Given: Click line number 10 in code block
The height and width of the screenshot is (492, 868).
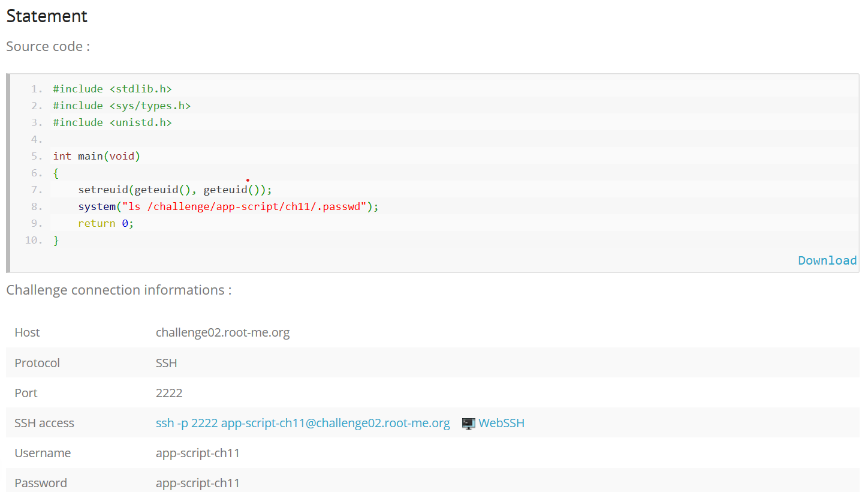Looking at the screenshot, I should coord(34,240).
